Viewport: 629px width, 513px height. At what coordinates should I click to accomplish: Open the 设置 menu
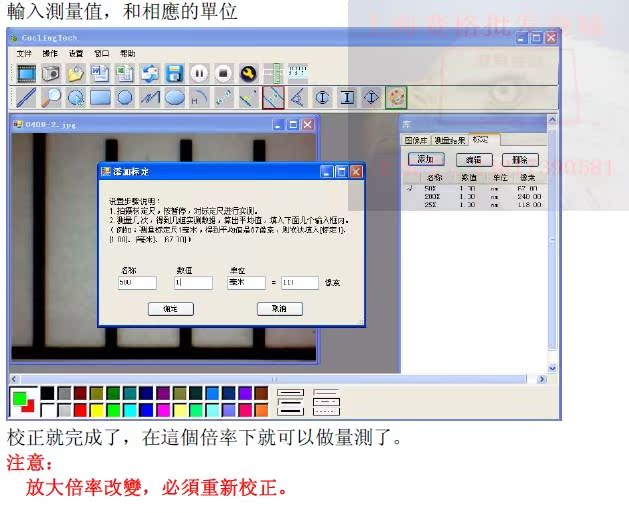tap(76, 53)
